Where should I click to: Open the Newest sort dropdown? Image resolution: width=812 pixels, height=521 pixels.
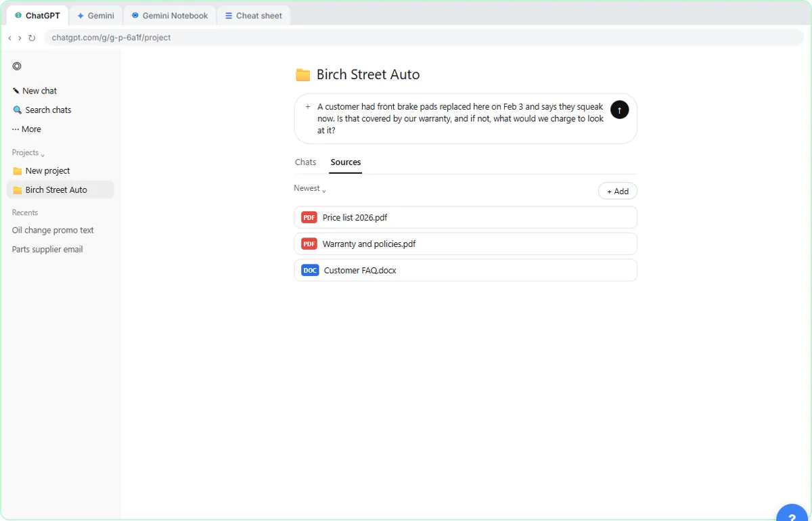pos(310,189)
